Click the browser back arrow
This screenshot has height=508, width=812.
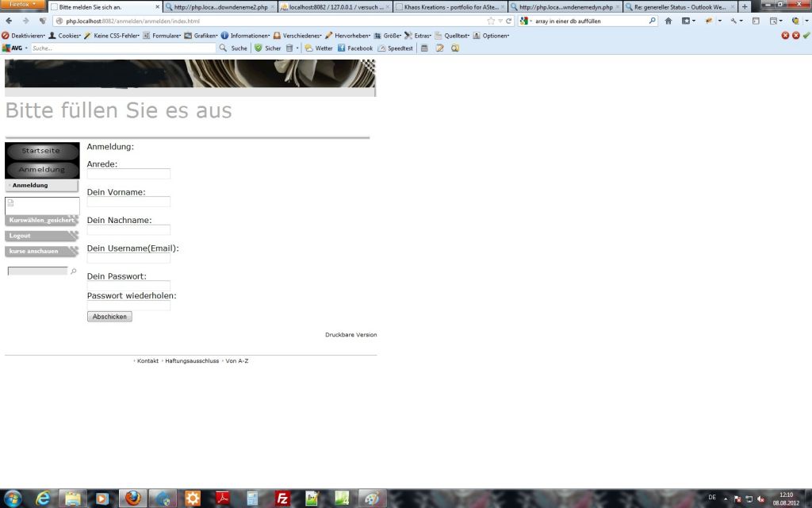click(9, 21)
